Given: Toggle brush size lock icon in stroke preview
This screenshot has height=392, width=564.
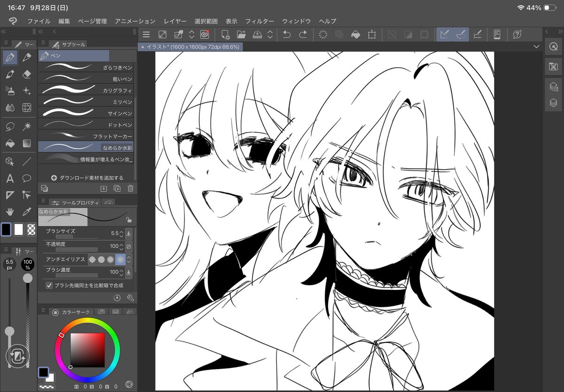Looking at the screenshot, I should coord(129,220).
